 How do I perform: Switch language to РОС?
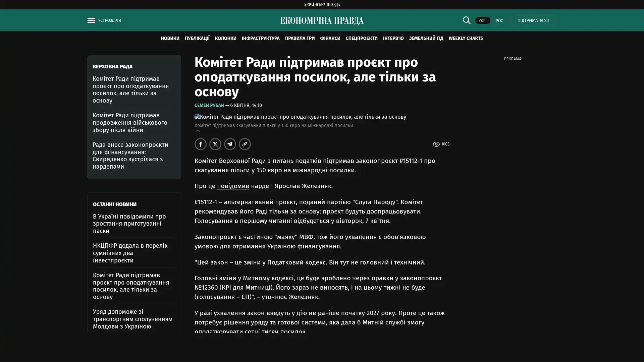(x=499, y=20)
